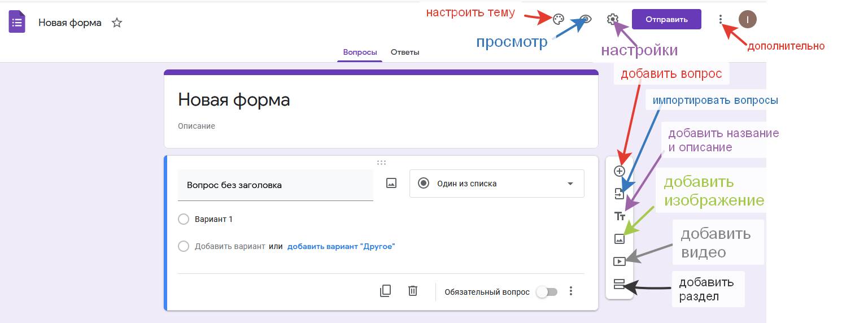Add a section from side toolbar

coord(620,284)
